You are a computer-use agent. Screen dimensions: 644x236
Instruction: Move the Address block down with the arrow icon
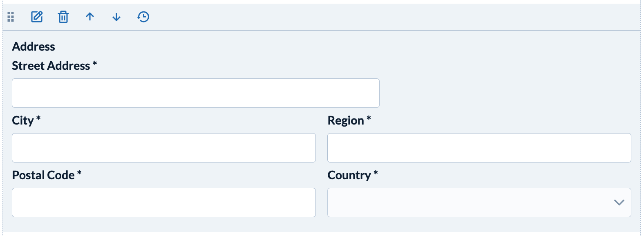pyautogui.click(x=116, y=17)
